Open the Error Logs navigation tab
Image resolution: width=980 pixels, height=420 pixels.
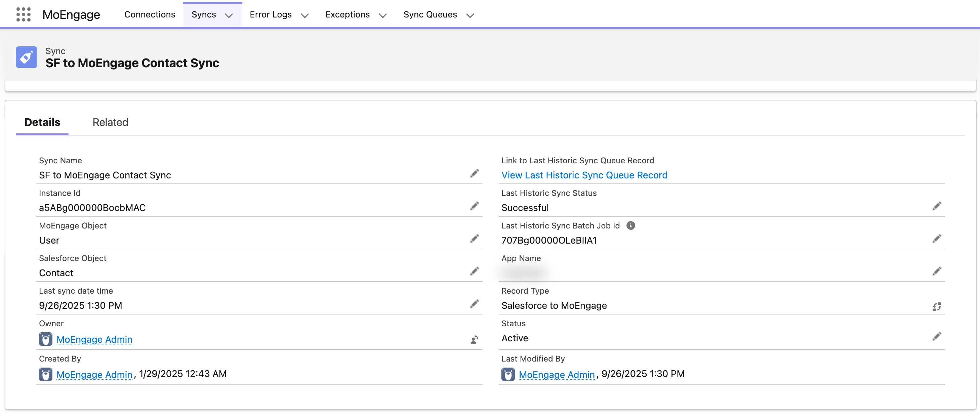click(271, 14)
